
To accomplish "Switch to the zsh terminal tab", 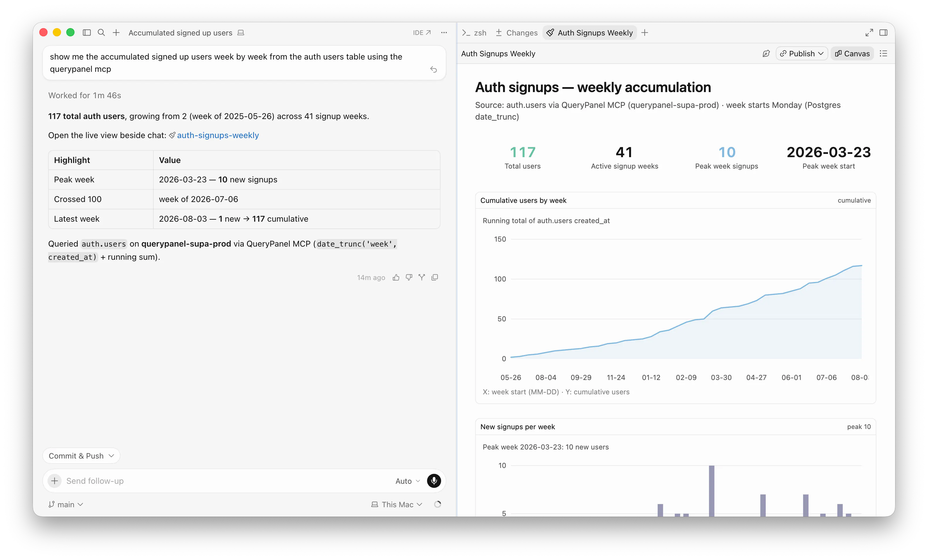I will coord(474,33).
